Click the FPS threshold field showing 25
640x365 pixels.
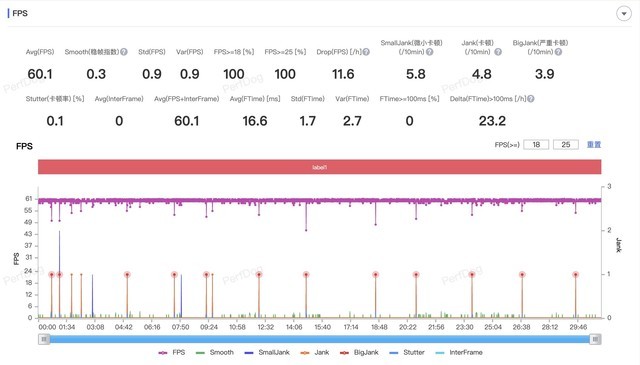coord(566,145)
